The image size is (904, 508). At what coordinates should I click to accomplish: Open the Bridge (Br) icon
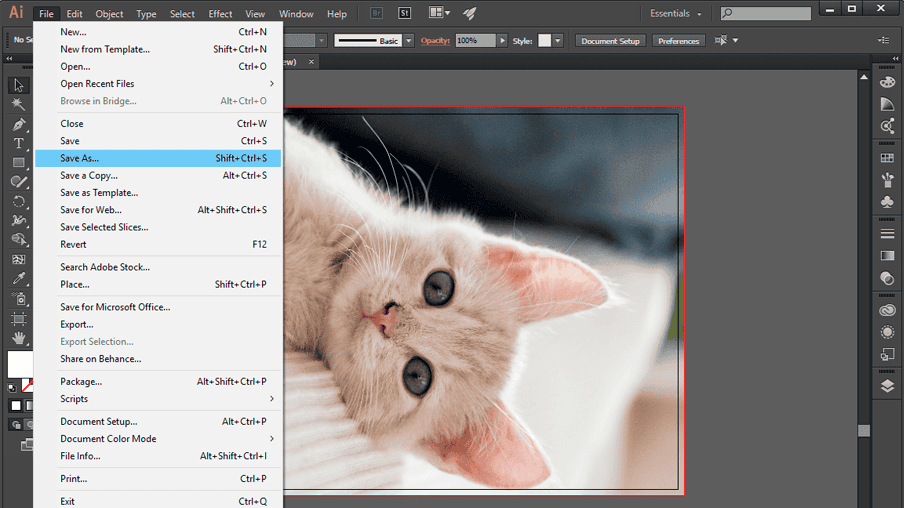(x=375, y=14)
